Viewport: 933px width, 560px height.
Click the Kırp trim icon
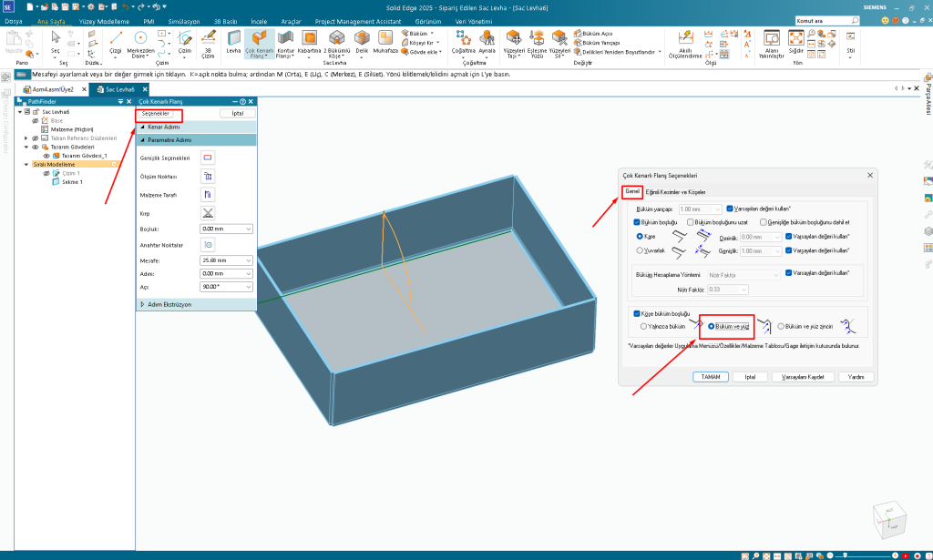coord(208,212)
